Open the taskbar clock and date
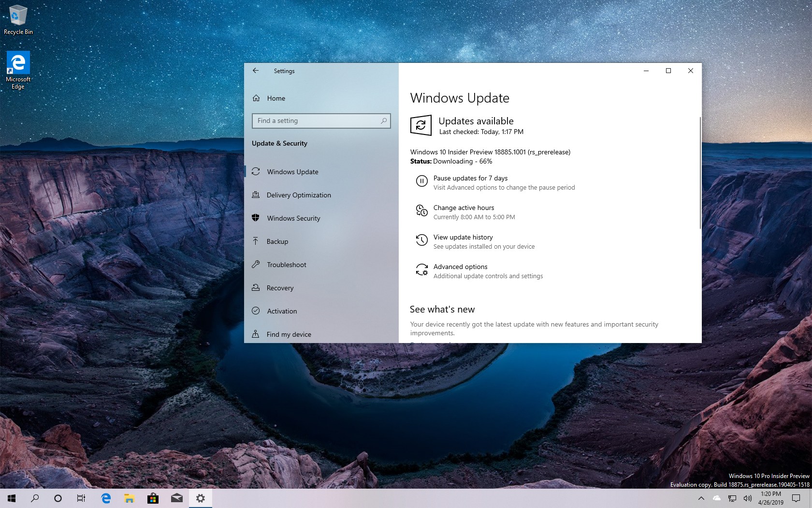This screenshot has height=508, width=812. tap(771, 498)
